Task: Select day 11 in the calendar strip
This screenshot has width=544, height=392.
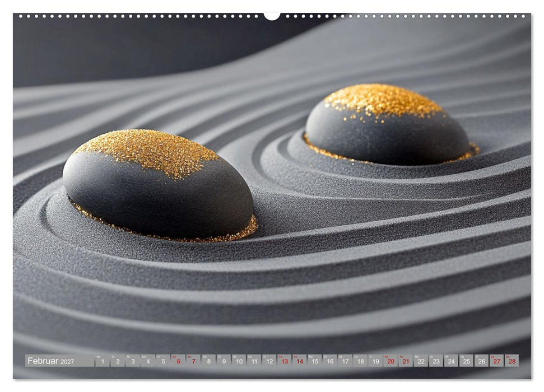Action: pos(254,361)
